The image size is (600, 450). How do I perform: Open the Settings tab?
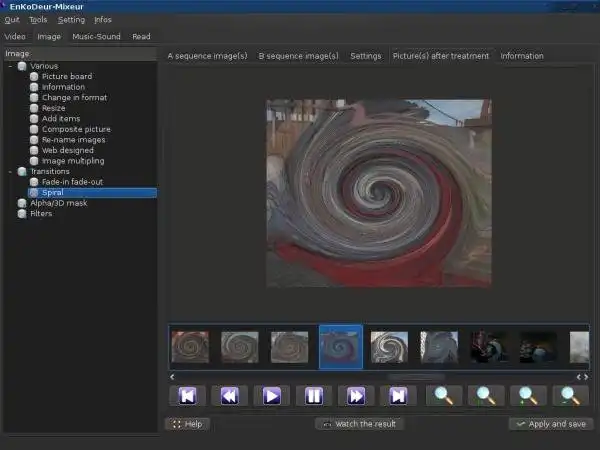[x=365, y=56]
